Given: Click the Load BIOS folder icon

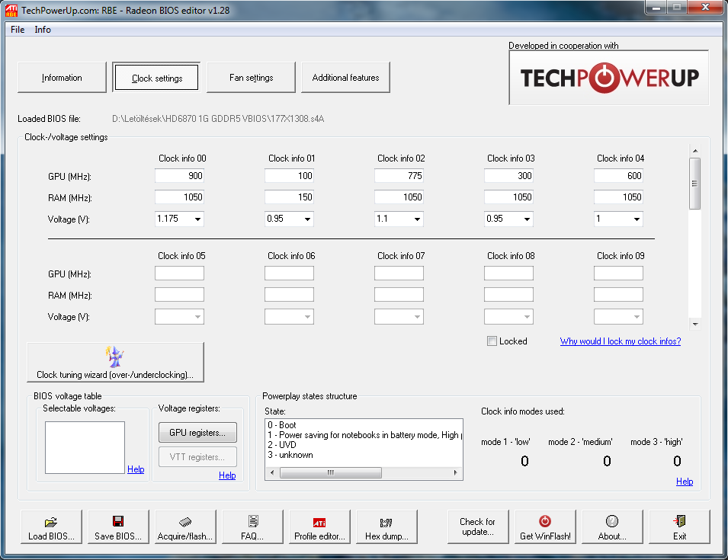Looking at the screenshot, I should click(50, 521).
